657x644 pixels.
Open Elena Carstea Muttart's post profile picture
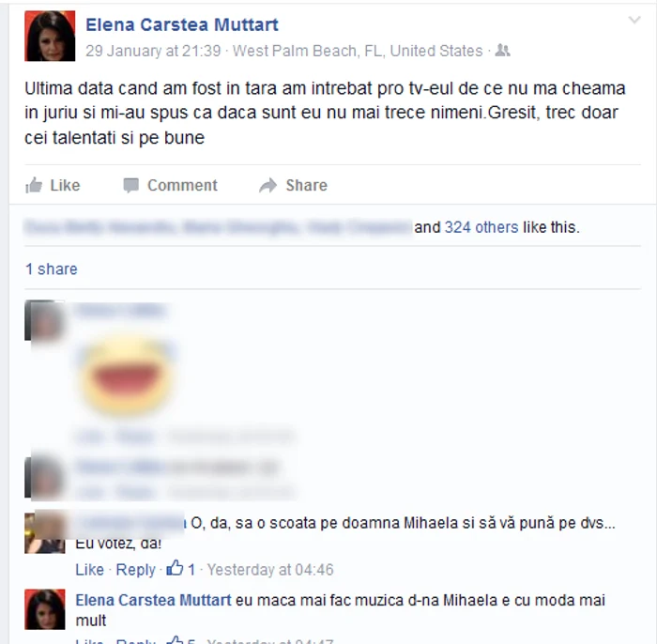(50, 36)
